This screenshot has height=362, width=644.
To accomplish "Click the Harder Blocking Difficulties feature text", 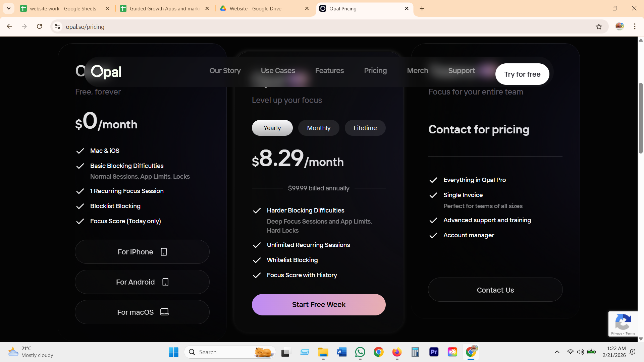I will coord(306,210).
